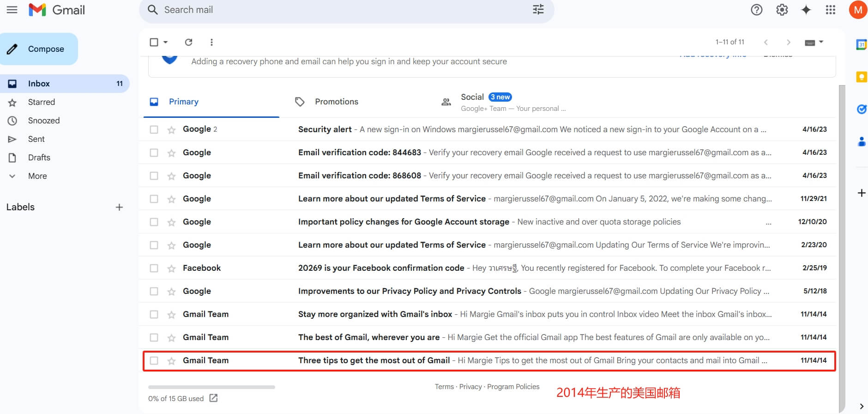Click the 0% of 15 GB used text
This screenshot has height=414, width=868.
click(176, 399)
